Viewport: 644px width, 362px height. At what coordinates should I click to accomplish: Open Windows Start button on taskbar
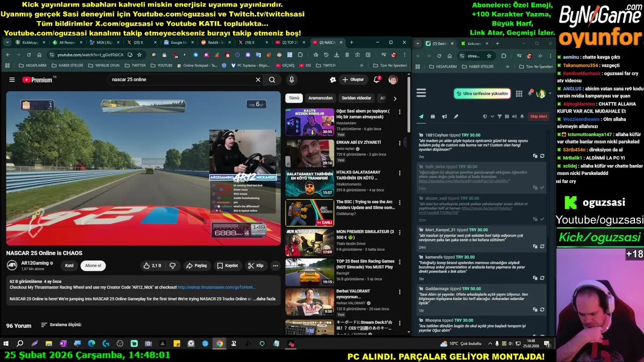click(x=6, y=344)
